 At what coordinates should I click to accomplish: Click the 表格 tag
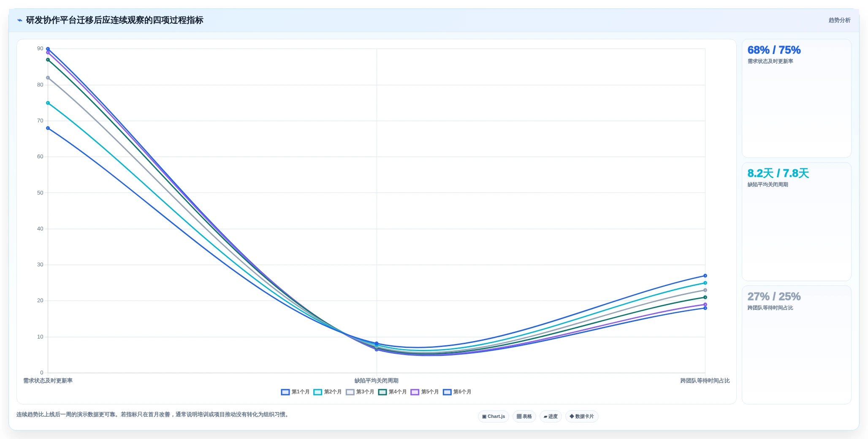[x=524, y=417]
